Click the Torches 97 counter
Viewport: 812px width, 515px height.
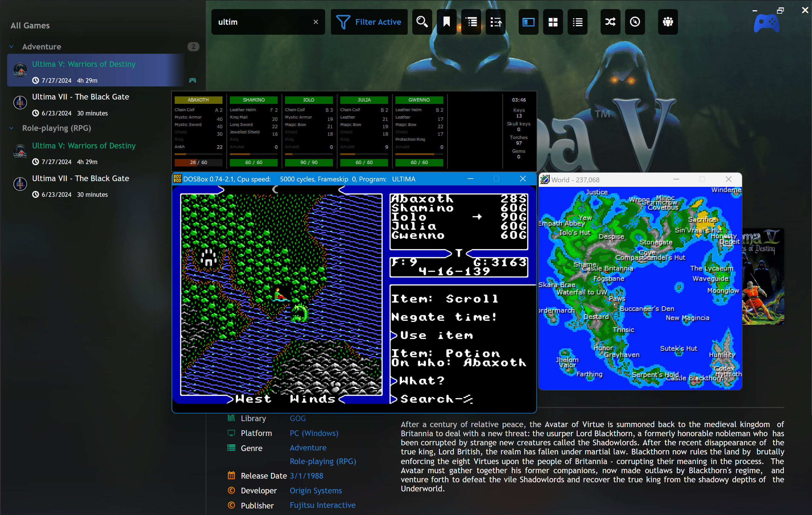coord(519,140)
